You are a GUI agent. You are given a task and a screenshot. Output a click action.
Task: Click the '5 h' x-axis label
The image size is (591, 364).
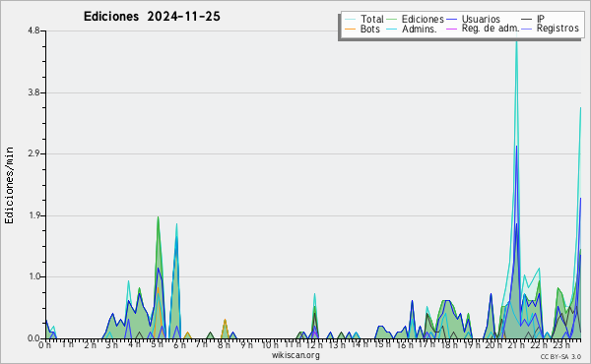pyautogui.click(x=157, y=345)
